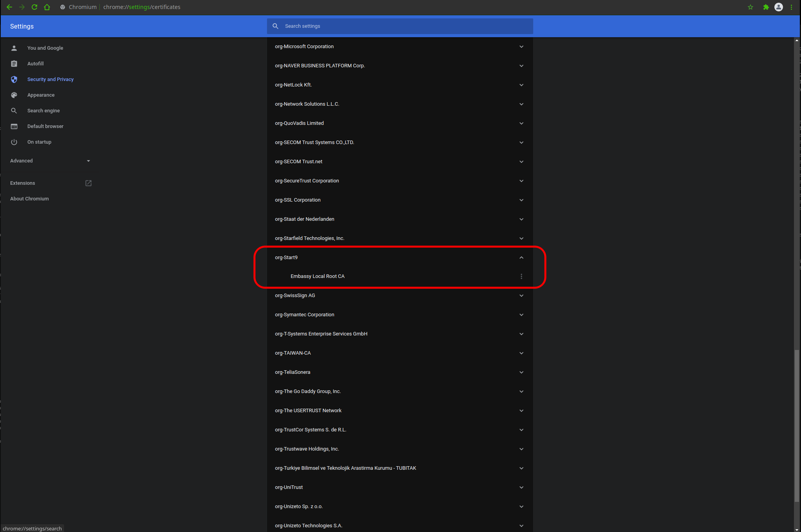
Task: Expand org-SwissSign AG entry
Action: pos(521,296)
